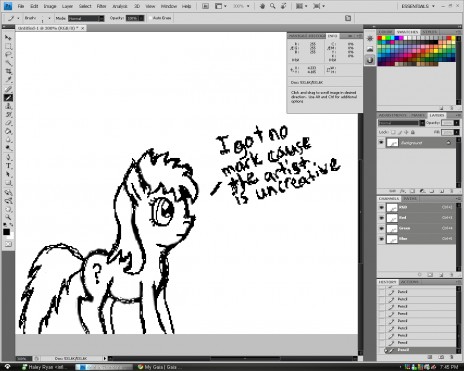Image resolution: width=464 pixels, height=371 pixels.
Task: Select the History Brush tool
Action: 8,115
